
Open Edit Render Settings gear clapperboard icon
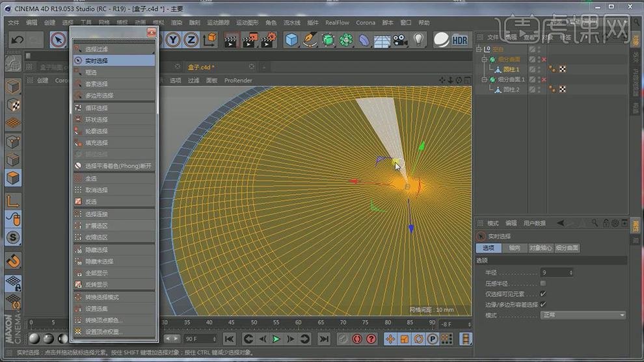268,40
